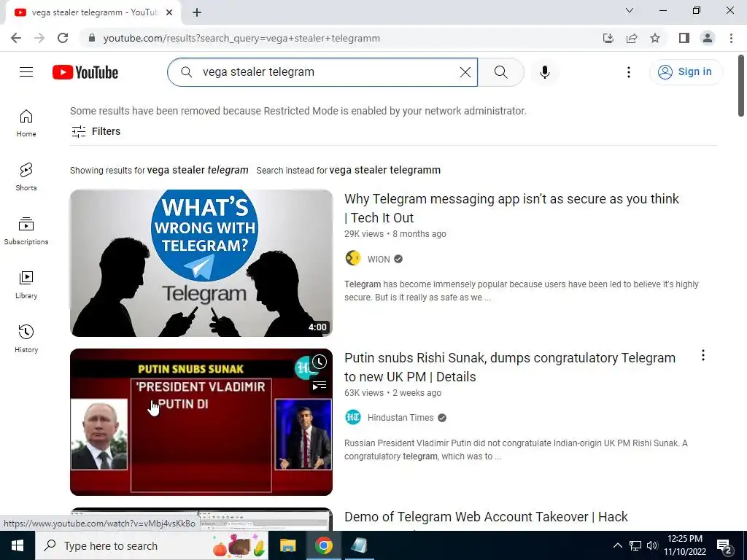Open the volume control in system tray
Image resolution: width=747 pixels, height=560 pixels.
651,545
